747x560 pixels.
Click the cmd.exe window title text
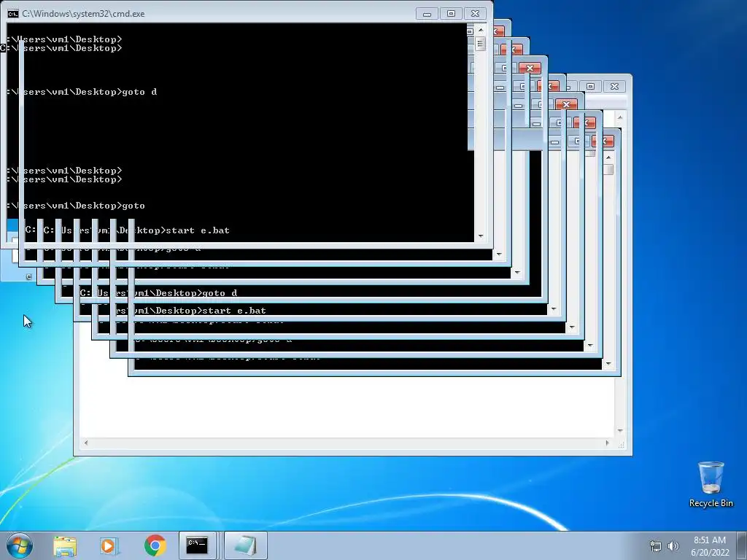(x=83, y=14)
